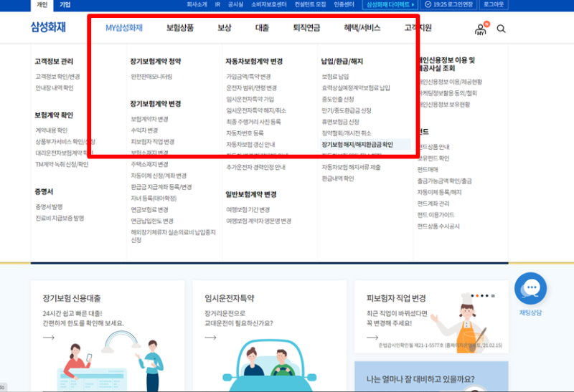Click the magnifier search icon

pos(501,29)
